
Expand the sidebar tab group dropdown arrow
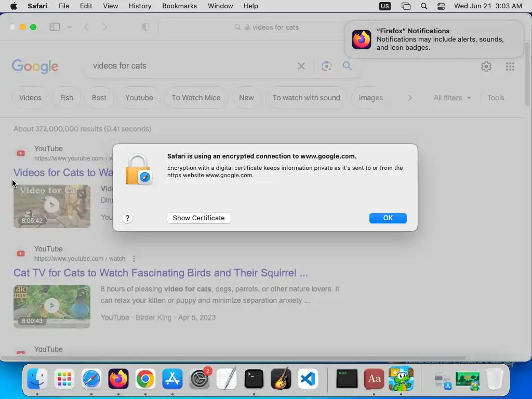[x=70, y=27]
